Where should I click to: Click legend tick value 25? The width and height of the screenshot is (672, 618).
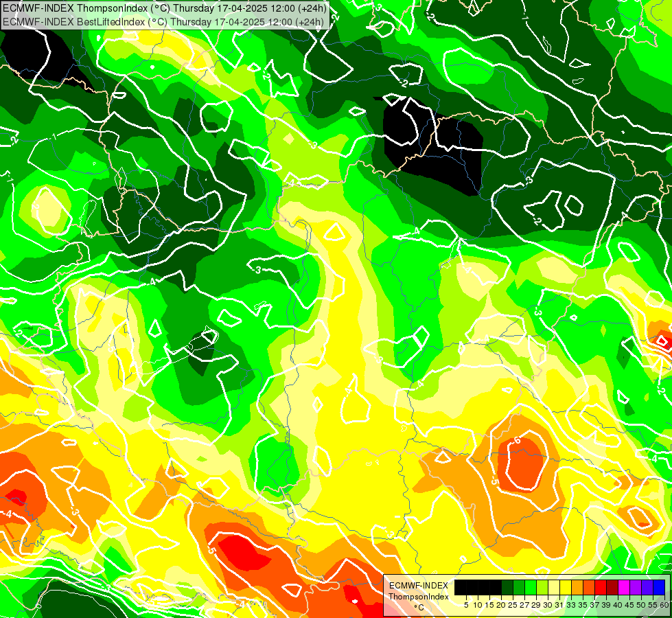click(x=513, y=605)
